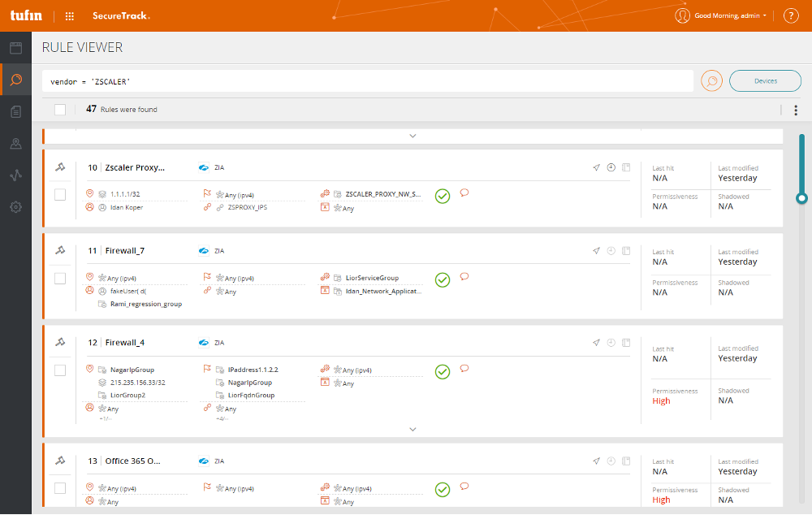Select LiorGroup2 source object

(127, 396)
